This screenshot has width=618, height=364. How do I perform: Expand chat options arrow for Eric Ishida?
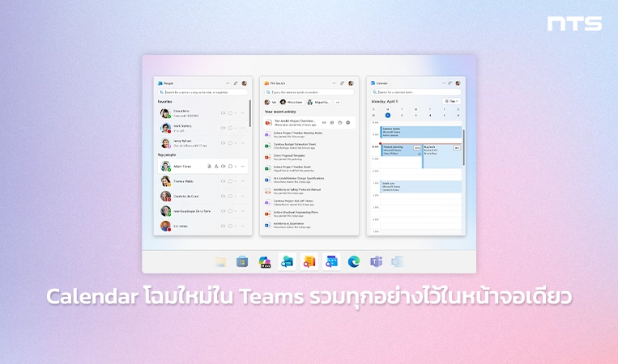pyautogui.click(x=236, y=226)
